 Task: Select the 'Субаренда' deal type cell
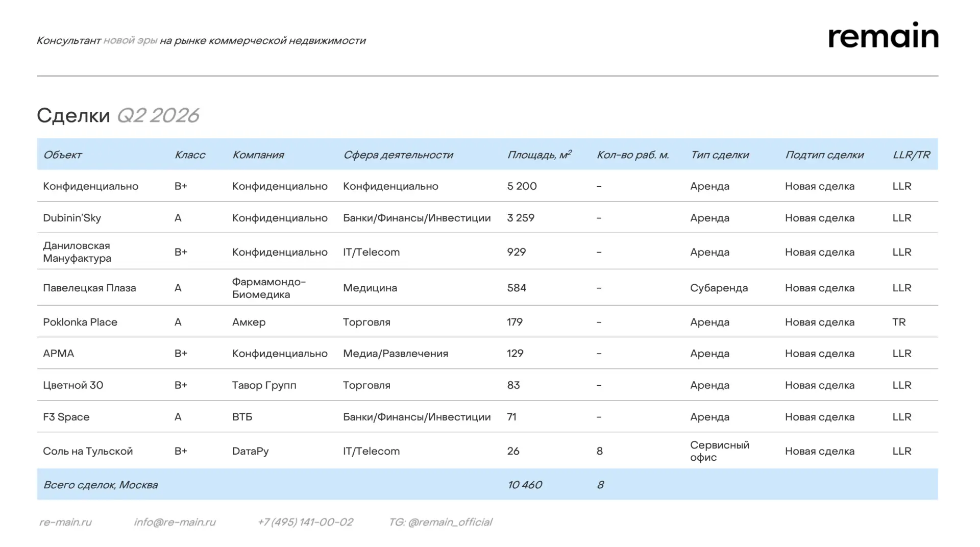tap(719, 288)
